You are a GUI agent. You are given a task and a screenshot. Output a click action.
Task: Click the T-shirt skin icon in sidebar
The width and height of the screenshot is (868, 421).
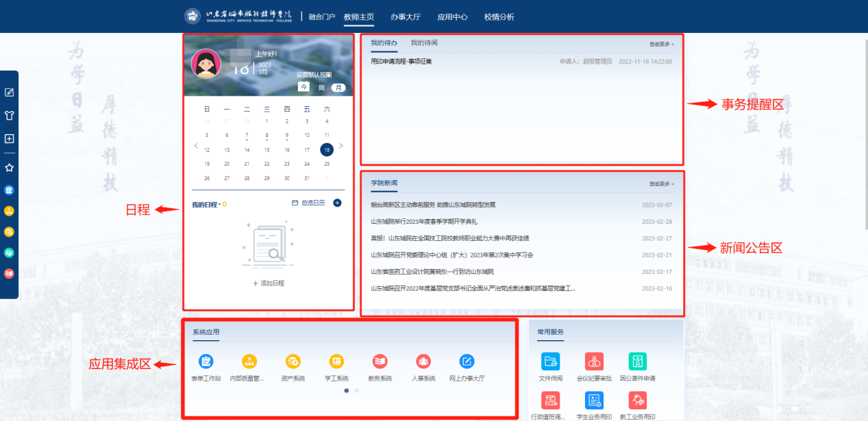coord(10,115)
